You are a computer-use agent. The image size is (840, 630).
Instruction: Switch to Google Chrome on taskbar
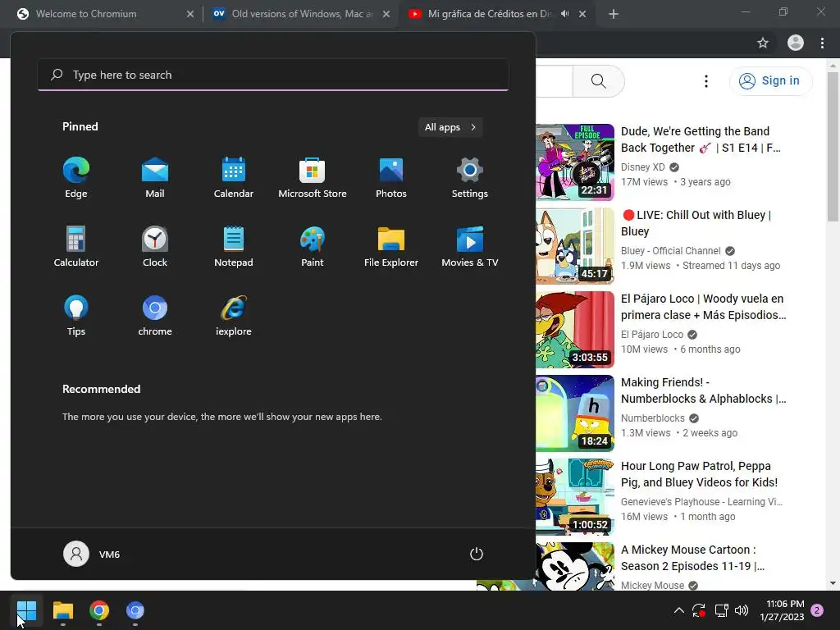99,610
